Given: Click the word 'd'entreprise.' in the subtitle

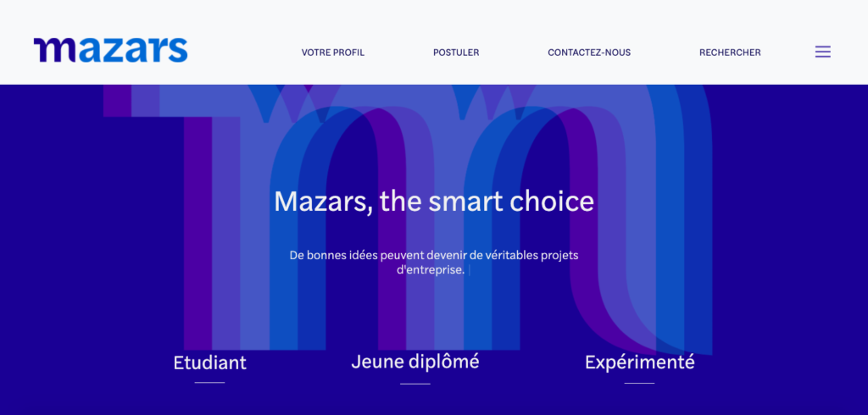Looking at the screenshot, I should 431,270.
